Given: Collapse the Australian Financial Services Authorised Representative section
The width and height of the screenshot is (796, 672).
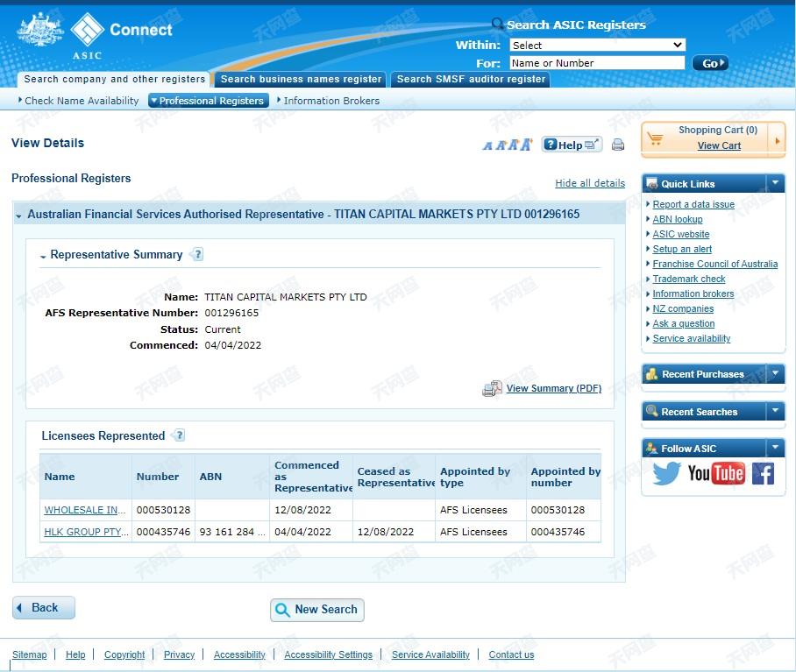Looking at the screenshot, I should (x=18, y=216).
